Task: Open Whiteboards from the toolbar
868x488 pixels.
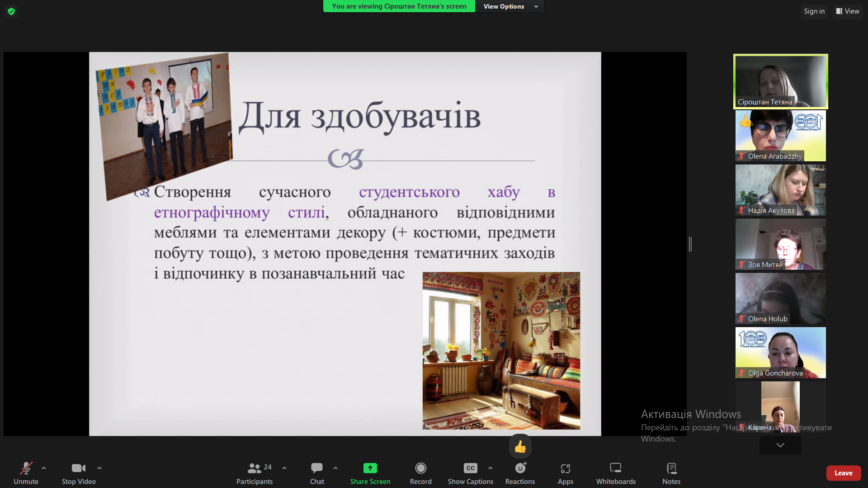Action: click(x=615, y=469)
